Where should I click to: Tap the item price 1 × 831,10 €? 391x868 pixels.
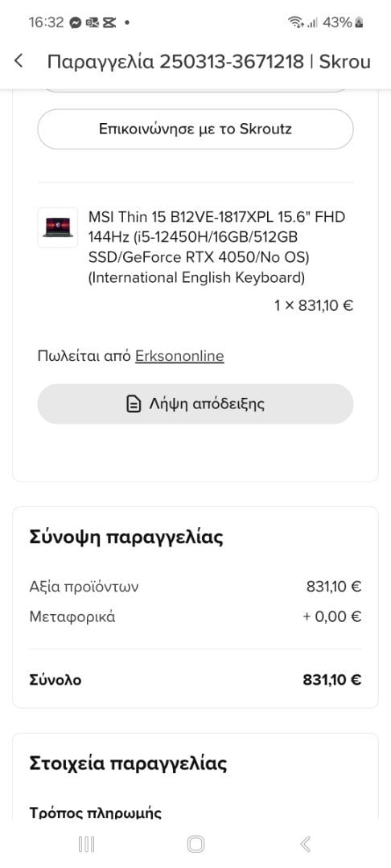[x=314, y=305]
